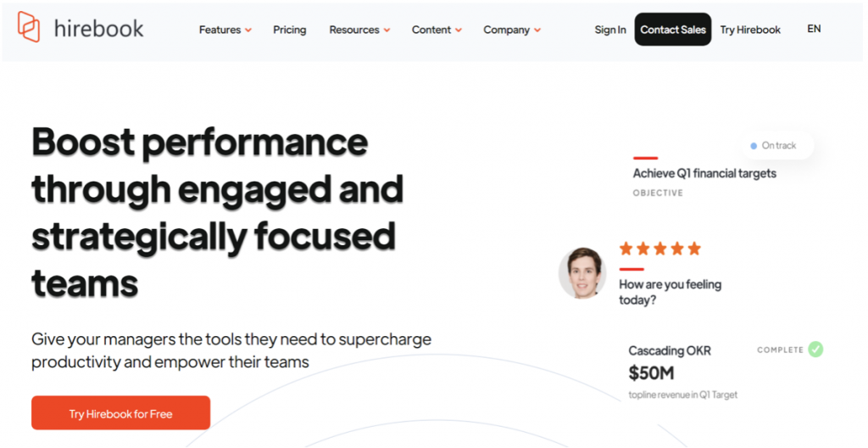
Task: Click the How are you feeling today prompt
Action: 670,292
